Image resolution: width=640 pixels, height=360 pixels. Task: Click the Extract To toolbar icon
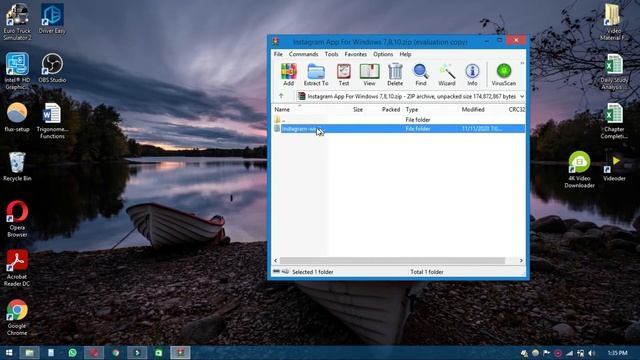(x=316, y=75)
